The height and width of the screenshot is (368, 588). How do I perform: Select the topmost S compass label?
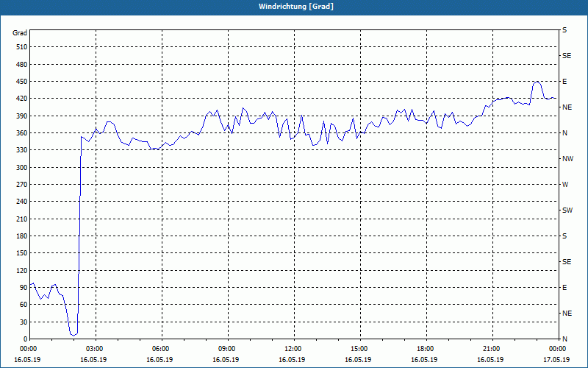[564, 30]
